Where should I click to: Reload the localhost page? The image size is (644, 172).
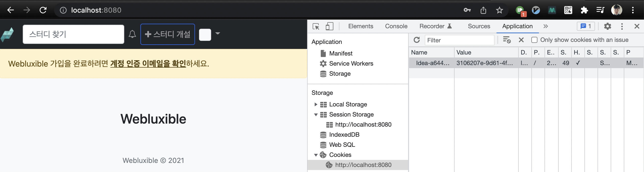43,10
